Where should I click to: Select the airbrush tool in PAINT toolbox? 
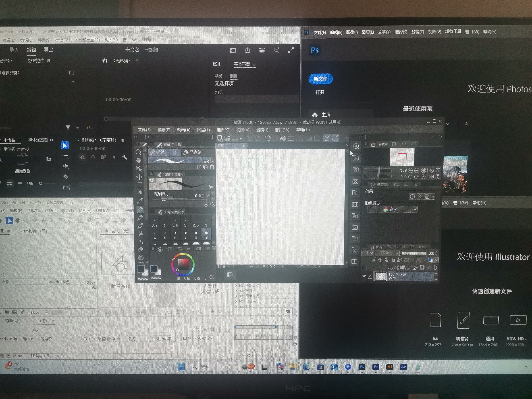point(140,234)
